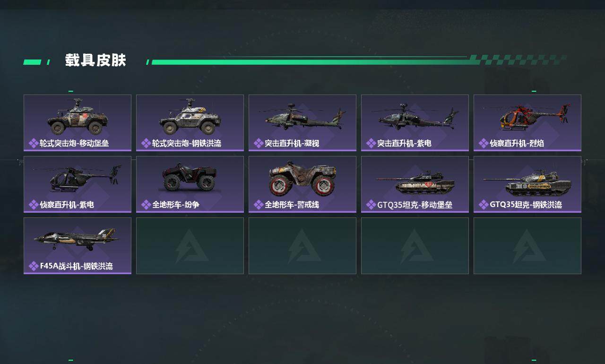Viewport: 605px width, 364px height.
Task: Select 轮式突击炮-移动堡垒 vehicle skin card
Action: click(x=78, y=123)
